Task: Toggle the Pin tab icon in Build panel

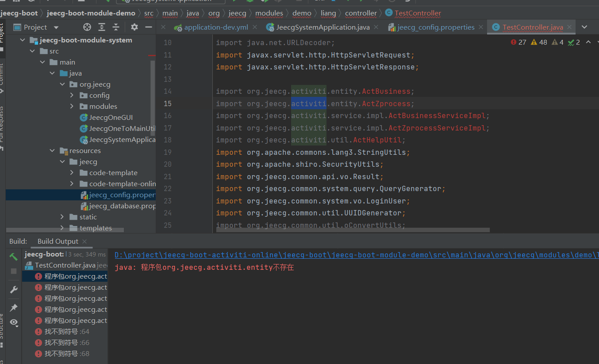Action: click(13, 307)
